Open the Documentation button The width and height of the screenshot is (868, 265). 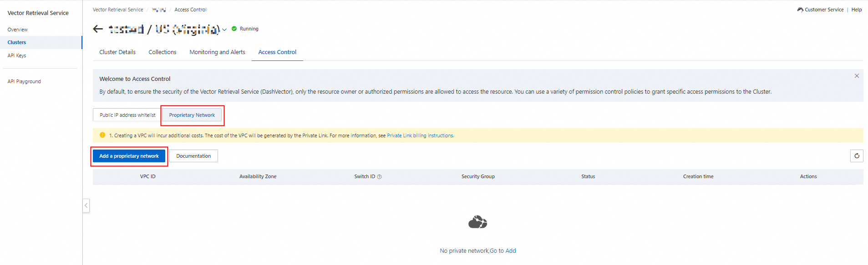(x=193, y=156)
